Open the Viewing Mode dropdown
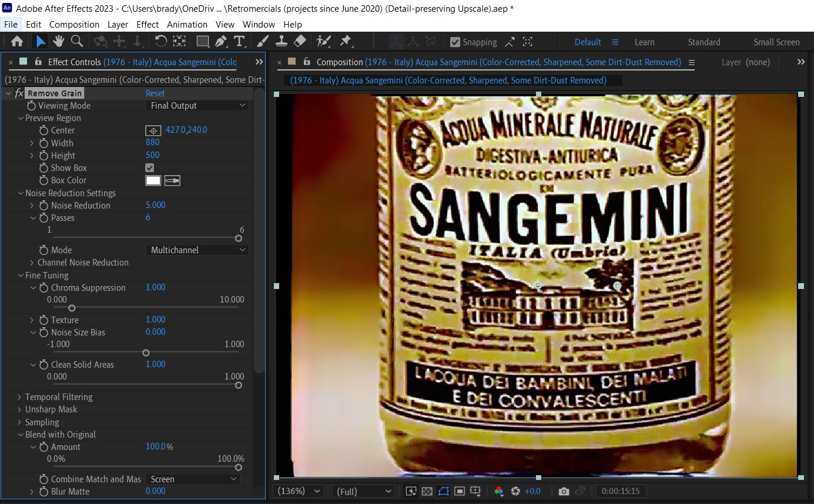Screen dimensions: 814x504 (x=197, y=106)
